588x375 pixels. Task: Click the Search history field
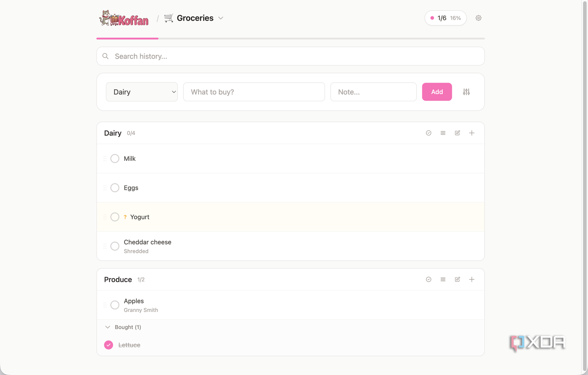[290, 56]
